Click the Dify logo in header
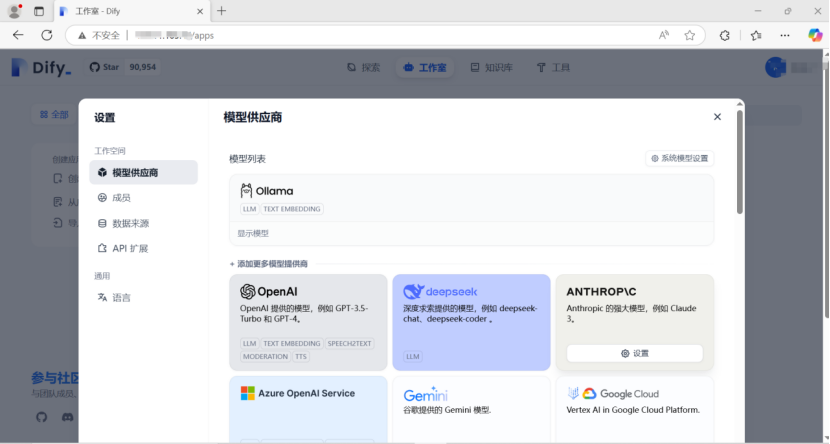 (41, 68)
